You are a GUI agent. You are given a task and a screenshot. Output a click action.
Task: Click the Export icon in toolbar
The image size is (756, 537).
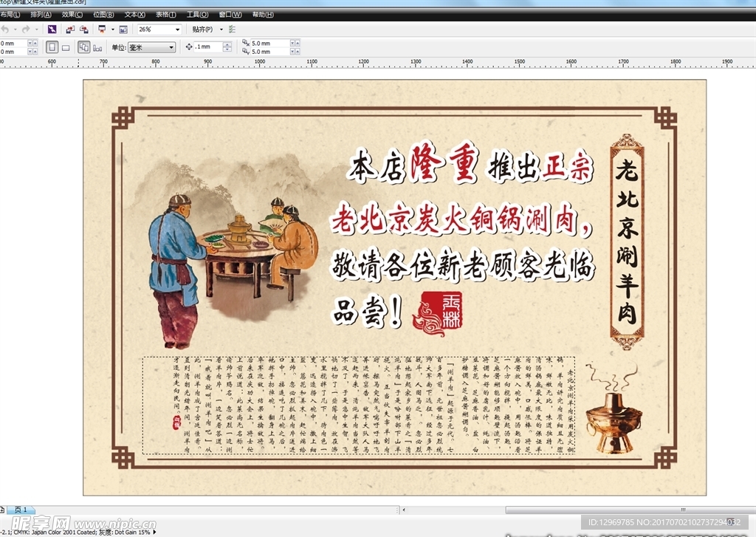(83, 30)
